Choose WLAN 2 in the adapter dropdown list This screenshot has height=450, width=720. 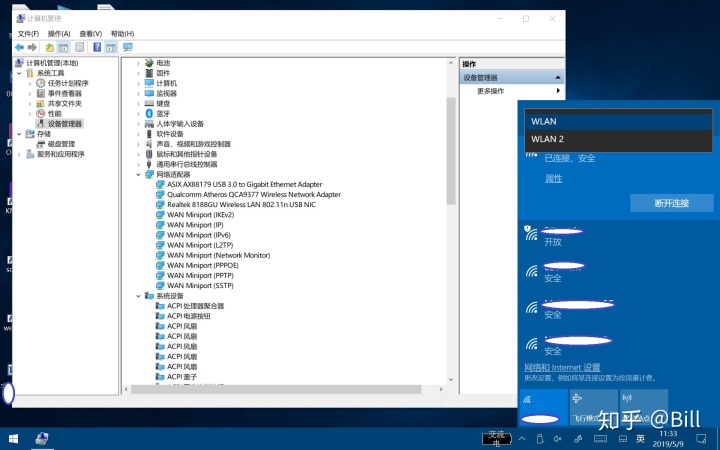coord(618,139)
